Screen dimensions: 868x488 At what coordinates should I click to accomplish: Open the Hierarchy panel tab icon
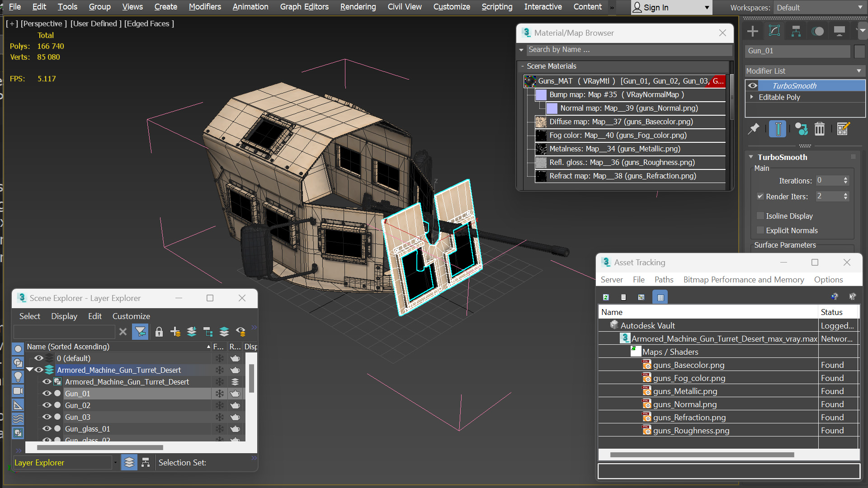click(796, 31)
